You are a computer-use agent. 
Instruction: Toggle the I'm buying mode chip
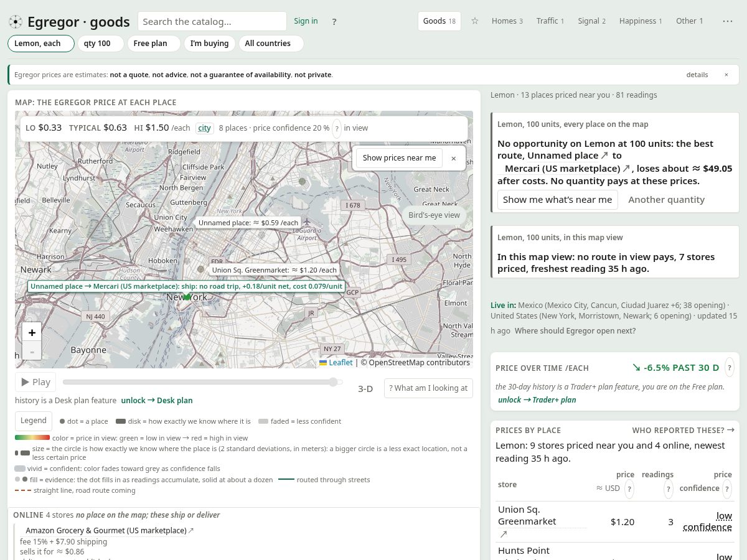point(209,44)
